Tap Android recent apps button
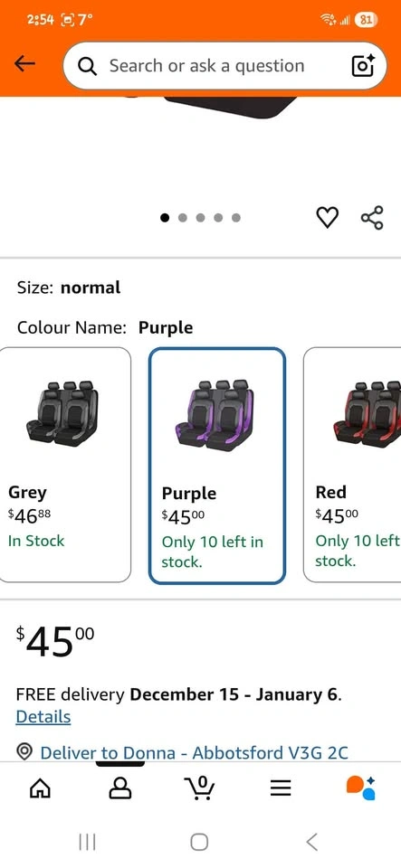Screen dimensions: 401x868 (88, 842)
